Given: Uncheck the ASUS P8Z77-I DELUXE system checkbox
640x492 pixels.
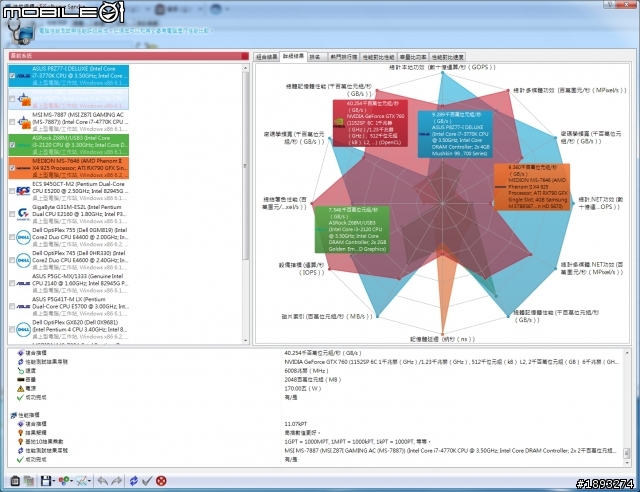Looking at the screenshot, I should coord(12,76).
